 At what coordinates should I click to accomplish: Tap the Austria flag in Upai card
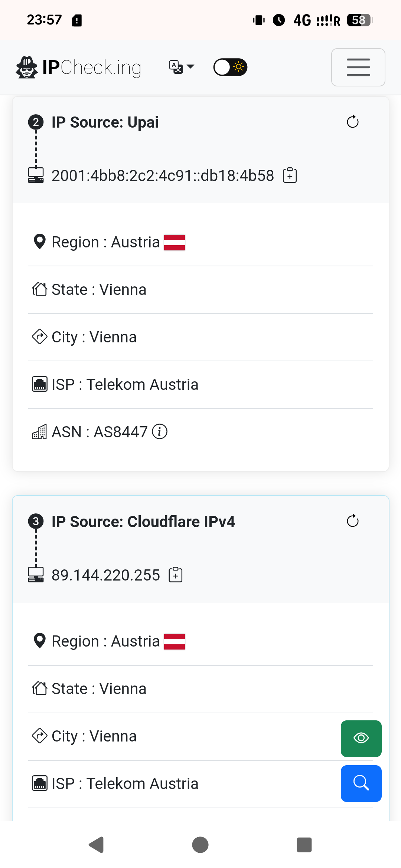point(175,243)
